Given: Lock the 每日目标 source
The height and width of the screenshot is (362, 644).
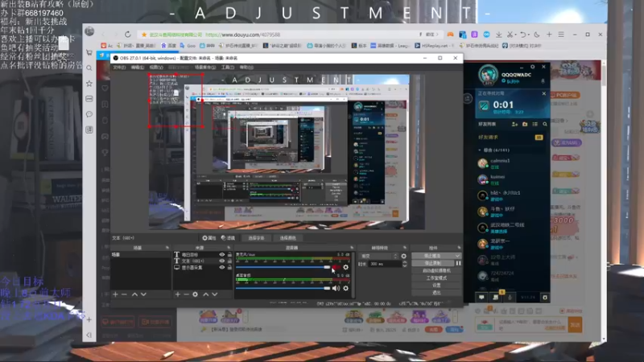Looking at the screenshot, I should point(229,254).
